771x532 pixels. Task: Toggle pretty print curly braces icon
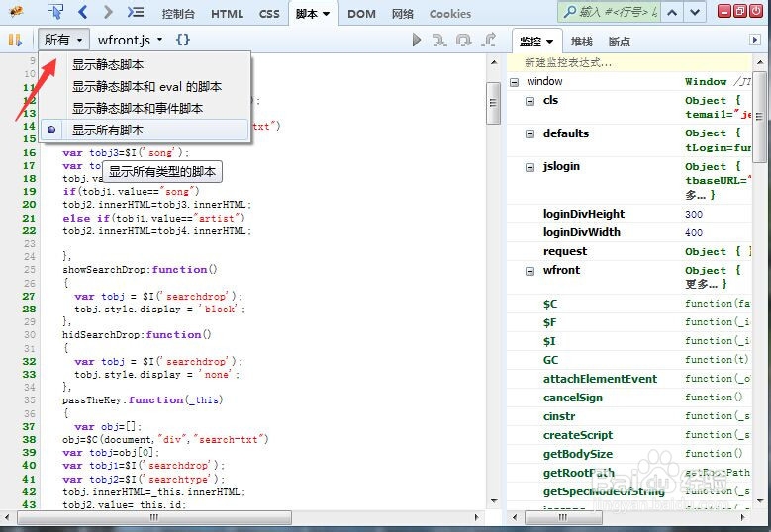click(183, 40)
